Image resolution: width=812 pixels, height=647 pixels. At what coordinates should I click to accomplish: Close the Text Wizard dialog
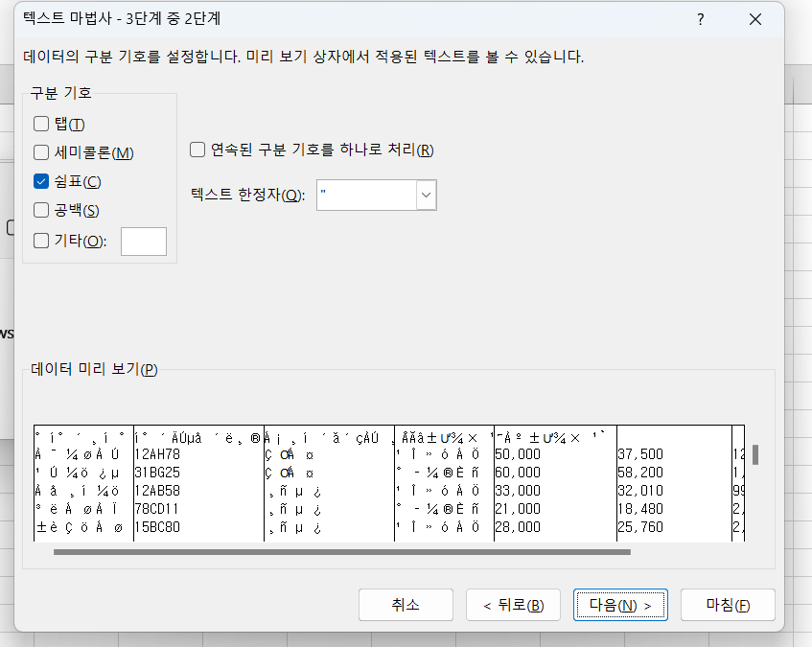tap(755, 20)
